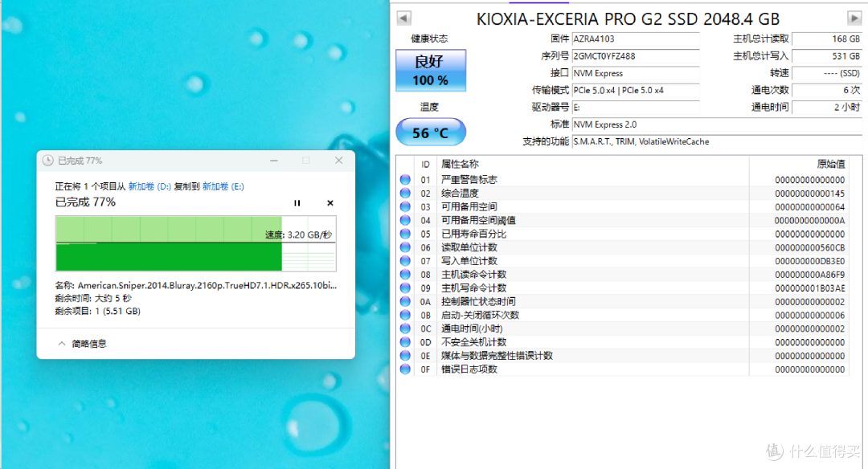Click status dot for 08 主机读命令计数

(405, 275)
